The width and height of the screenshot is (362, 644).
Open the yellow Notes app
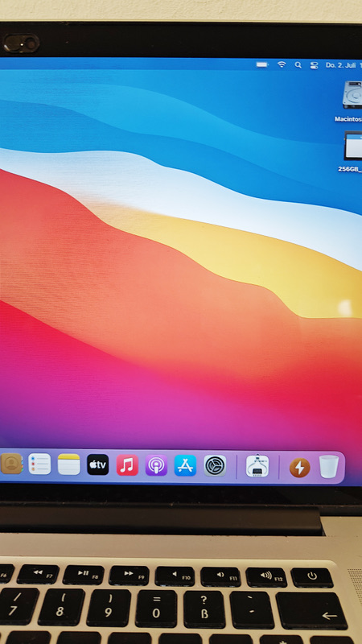tap(68, 464)
